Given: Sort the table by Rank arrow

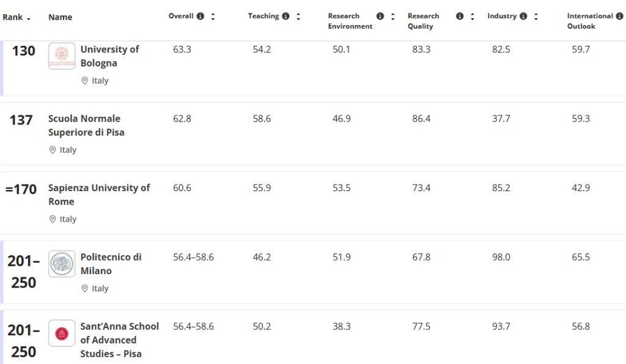Looking at the screenshot, I should click(x=29, y=18).
